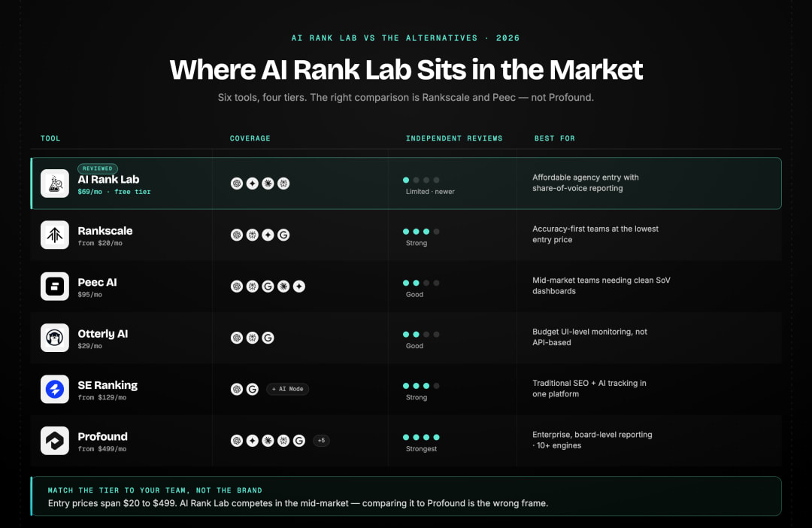The height and width of the screenshot is (528, 812).
Task: Click Google G icon in SE Ranking row
Action: [252, 389]
